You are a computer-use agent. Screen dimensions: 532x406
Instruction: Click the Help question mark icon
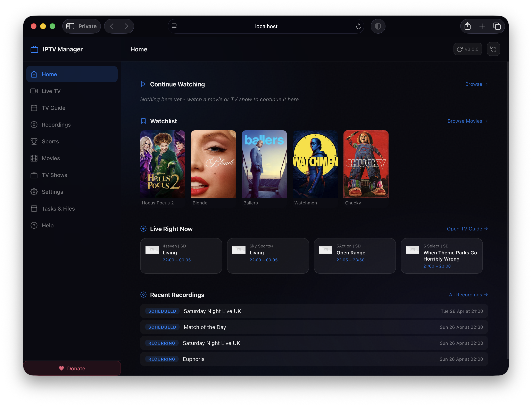click(34, 226)
